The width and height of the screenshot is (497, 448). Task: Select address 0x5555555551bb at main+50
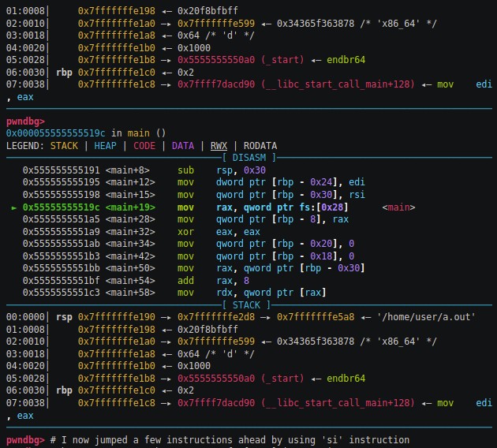click(x=62, y=268)
